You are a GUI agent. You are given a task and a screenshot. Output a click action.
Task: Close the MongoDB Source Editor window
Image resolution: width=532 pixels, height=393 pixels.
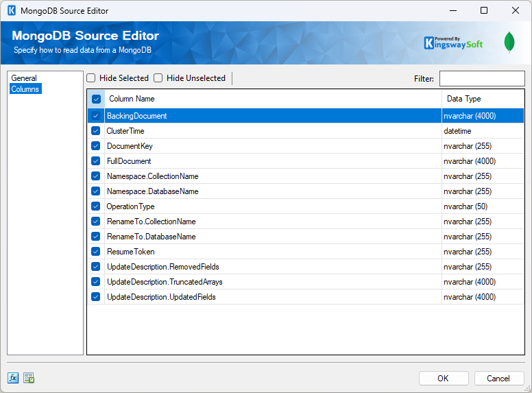click(516, 10)
